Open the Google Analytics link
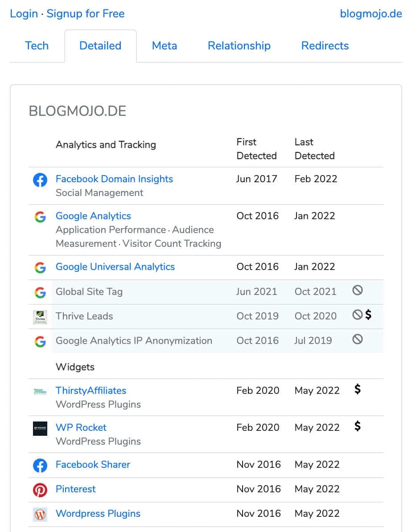This screenshot has width=412, height=532. coord(93,216)
